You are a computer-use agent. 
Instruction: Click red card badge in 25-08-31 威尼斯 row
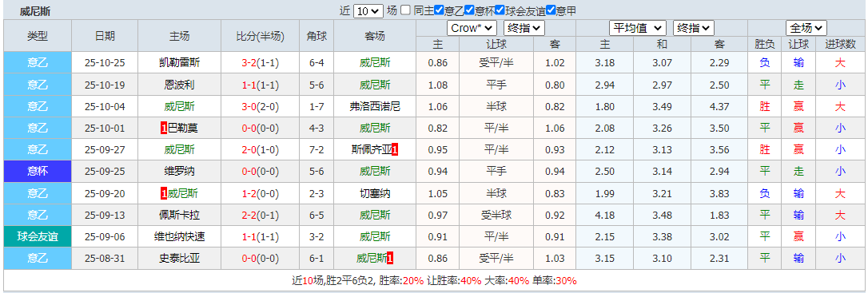390,258
